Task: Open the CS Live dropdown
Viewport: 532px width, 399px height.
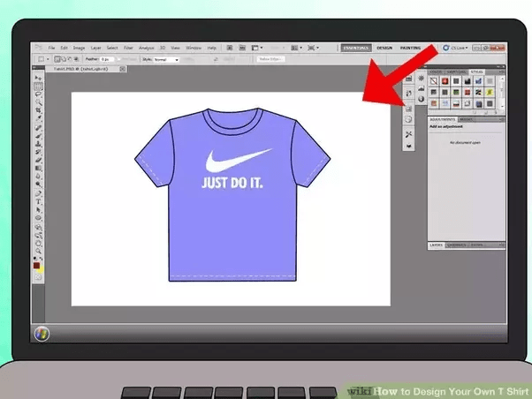Action: [456, 48]
